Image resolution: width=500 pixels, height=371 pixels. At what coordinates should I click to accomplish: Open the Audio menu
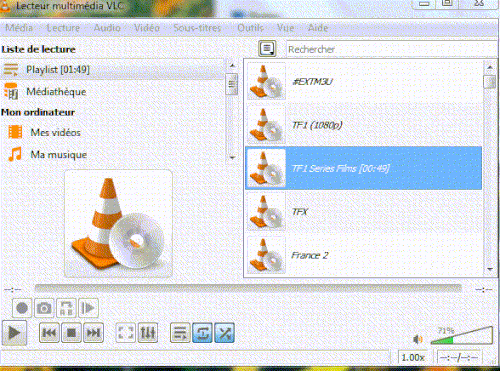107,28
